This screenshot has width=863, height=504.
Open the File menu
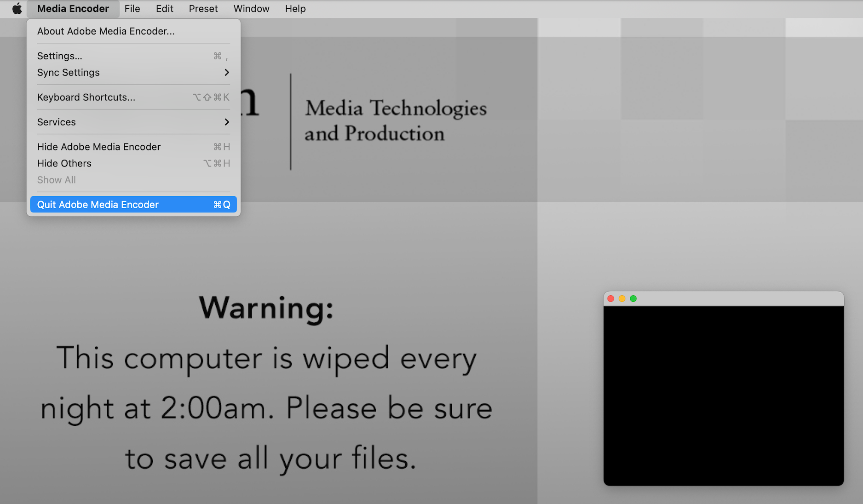[132, 9]
